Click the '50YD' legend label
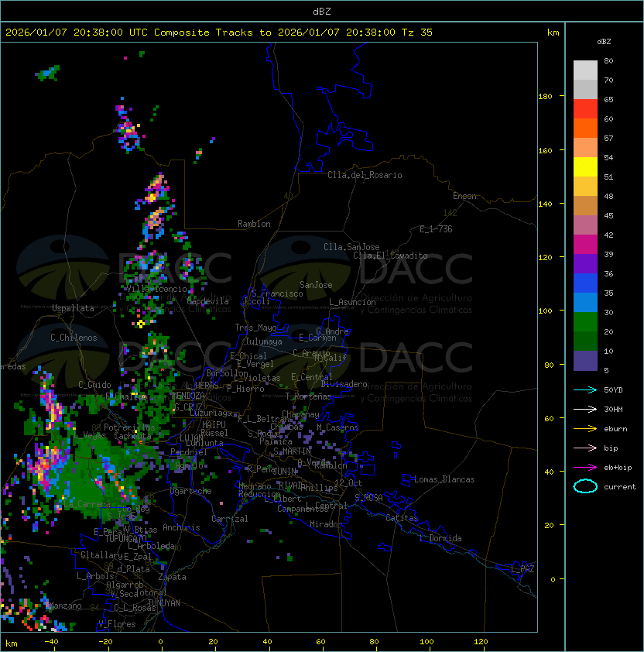The image size is (644, 652). (x=613, y=390)
